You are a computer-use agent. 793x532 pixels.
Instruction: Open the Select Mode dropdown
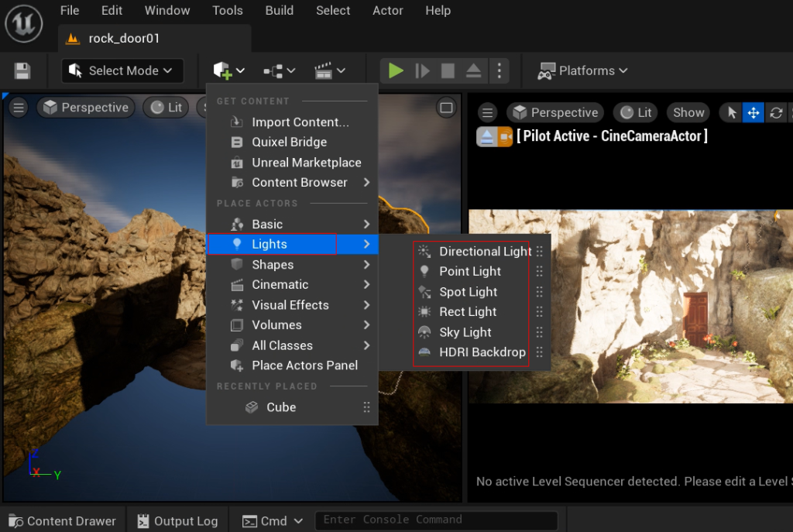point(122,70)
